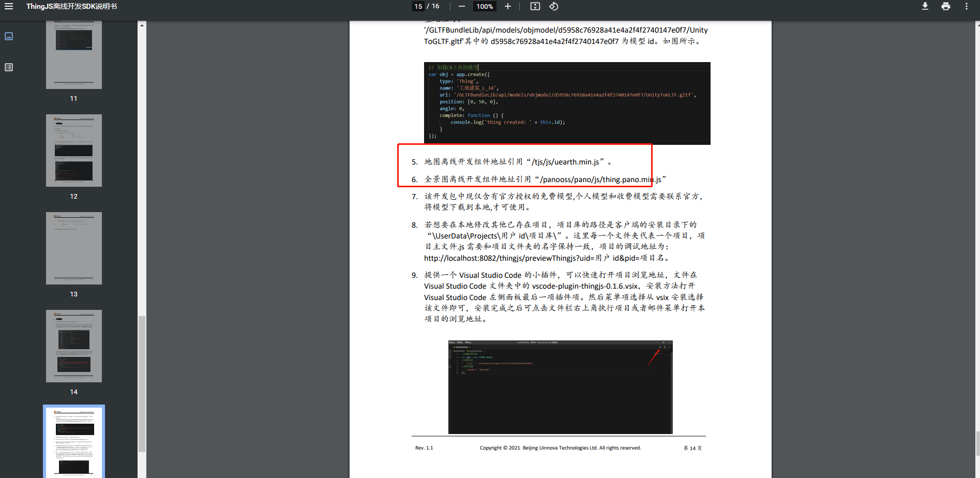Click the localhost:8082 preview URL text
The height and width of the screenshot is (478, 980).
point(547,258)
